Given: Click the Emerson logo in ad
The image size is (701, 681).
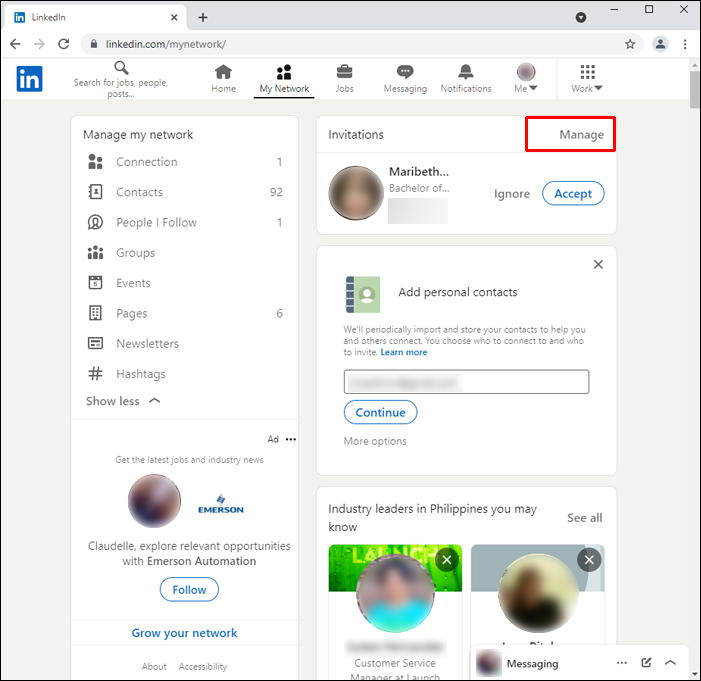Looking at the screenshot, I should tap(221, 504).
